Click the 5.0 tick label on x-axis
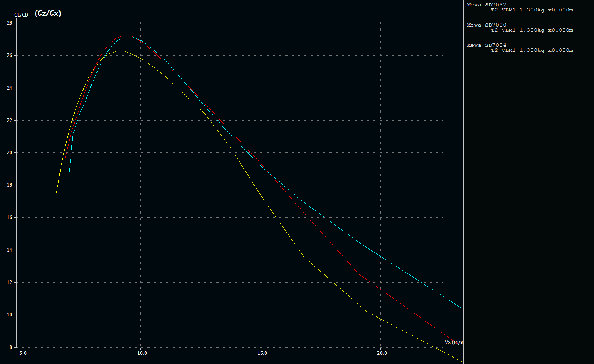The image size is (594, 364). coord(23,353)
